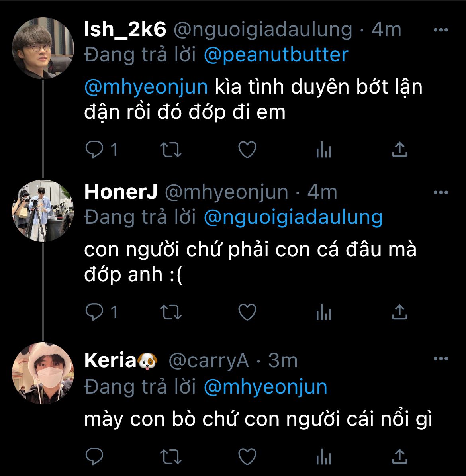View analytics for the Keria tweet
Image resolution: width=466 pixels, height=476 pixels.
tap(323, 456)
